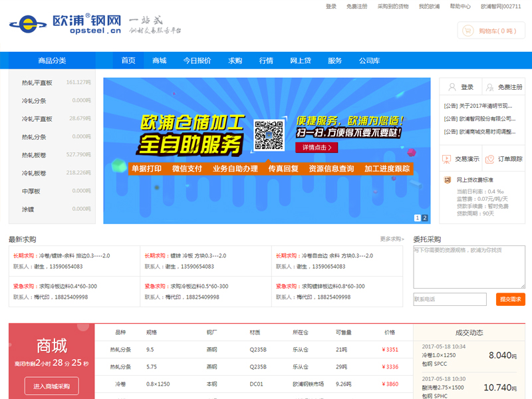
Task: Open request 镀锌 冷板 方块0.3---2.0
Action: pyautogui.click(x=198, y=255)
